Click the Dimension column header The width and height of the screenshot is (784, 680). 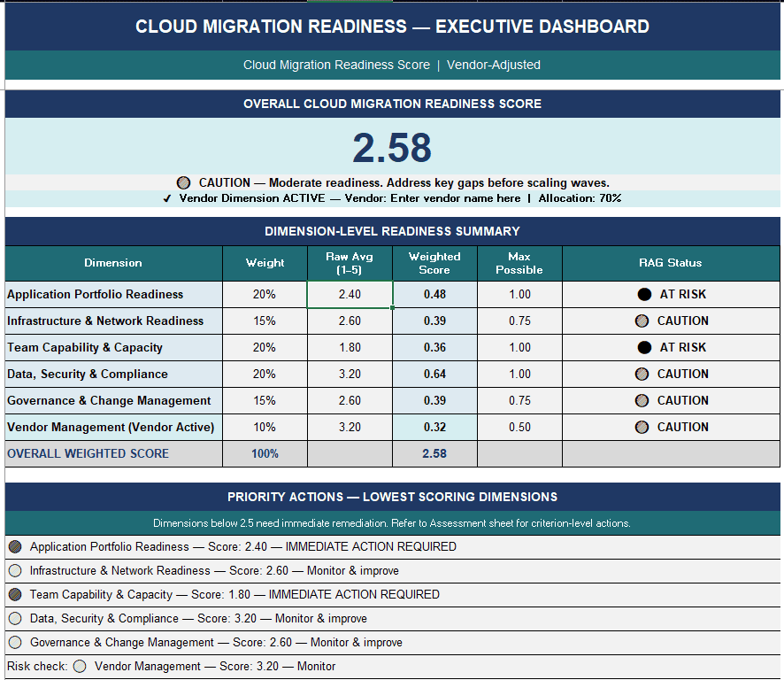[113, 263]
